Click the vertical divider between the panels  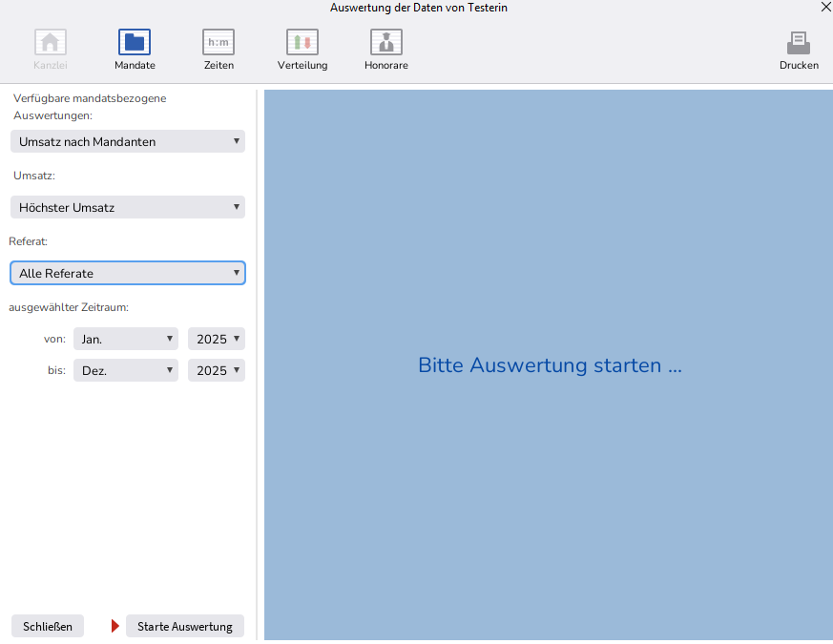(x=257, y=363)
